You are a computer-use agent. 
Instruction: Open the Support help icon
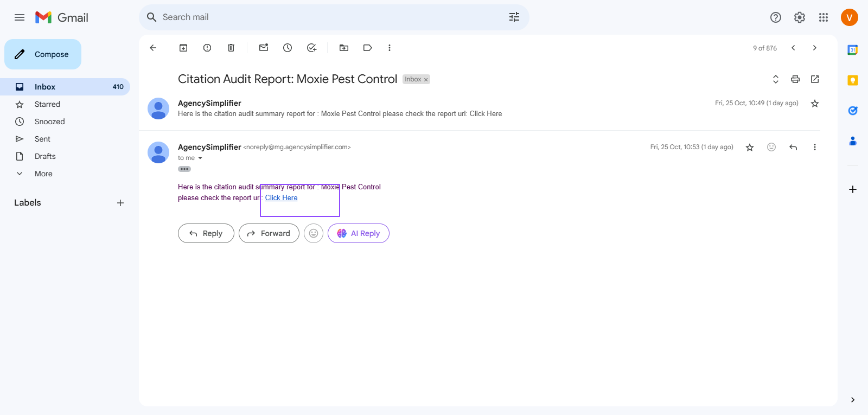pos(776,17)
